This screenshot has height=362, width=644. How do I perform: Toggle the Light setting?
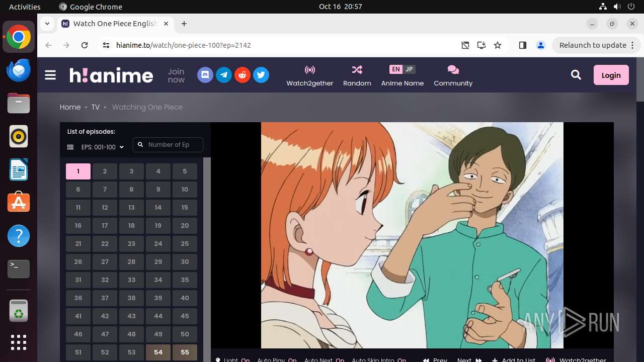(x=232, y=359)
